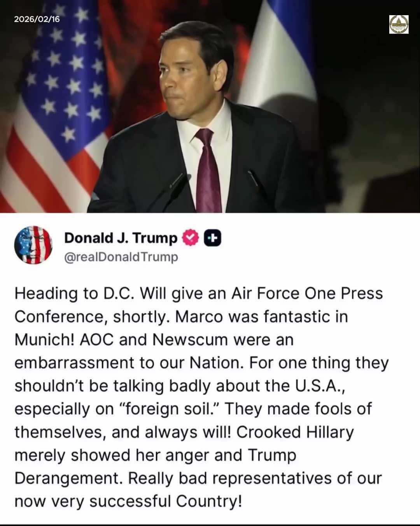Open the flag-painted profile avatar
The height and width of the screenshot is (526, 420).
[33, 245]
